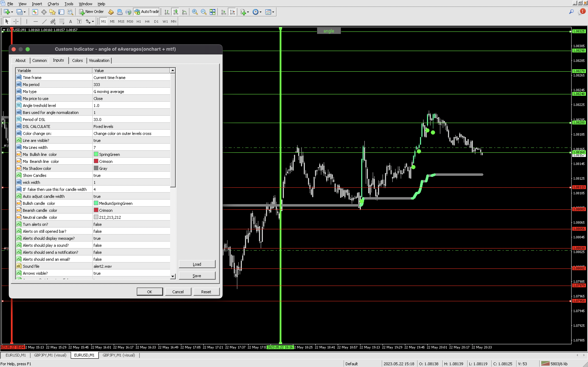Image resolution: width=588 pixels, height=367 pixels.
Task: Select the Draw Trendline tool
Action: tap(44, 21)
